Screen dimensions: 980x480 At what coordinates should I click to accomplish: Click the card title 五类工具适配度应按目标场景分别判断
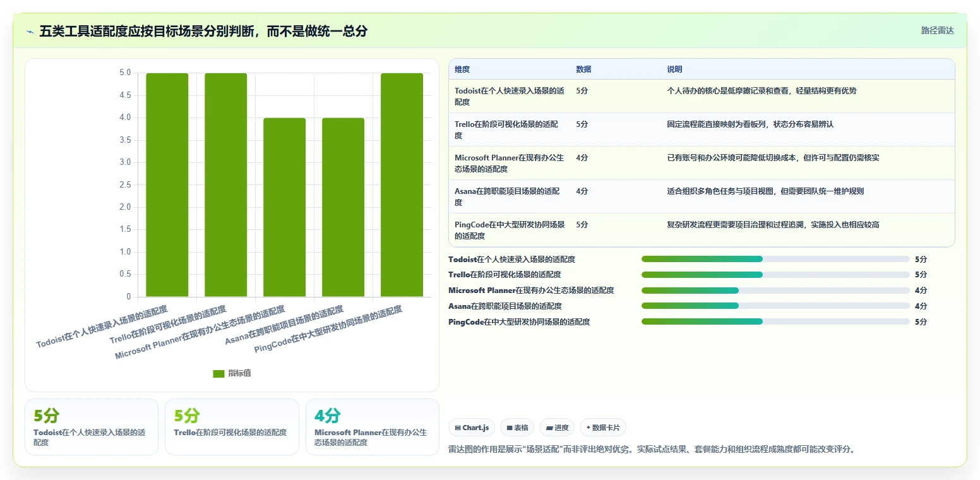pos(203,32)
